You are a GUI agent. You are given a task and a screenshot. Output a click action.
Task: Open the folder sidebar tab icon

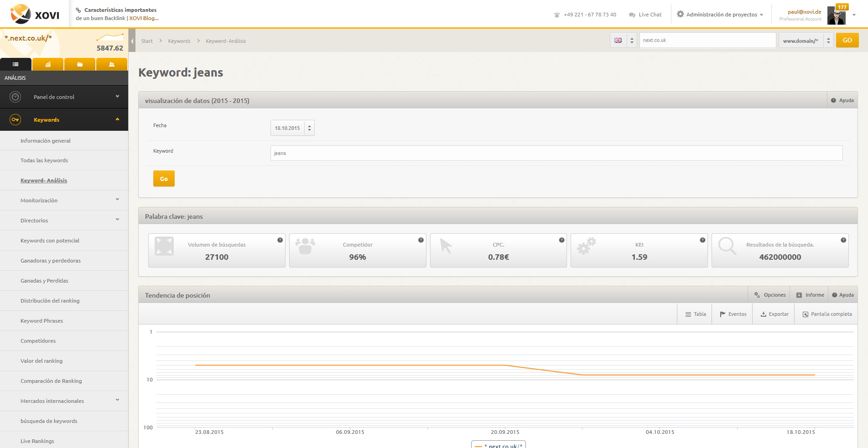coord(80,64)
